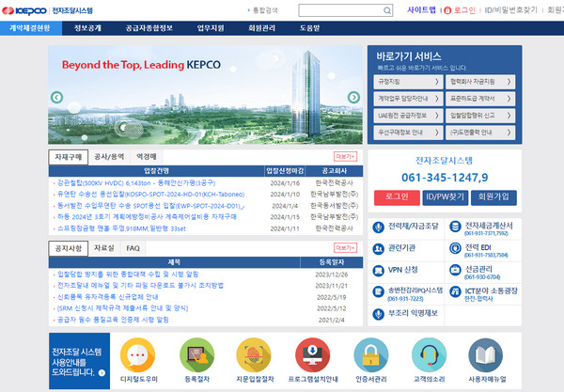Open ID/비밀번호찾기 header link

click(510, 10)
